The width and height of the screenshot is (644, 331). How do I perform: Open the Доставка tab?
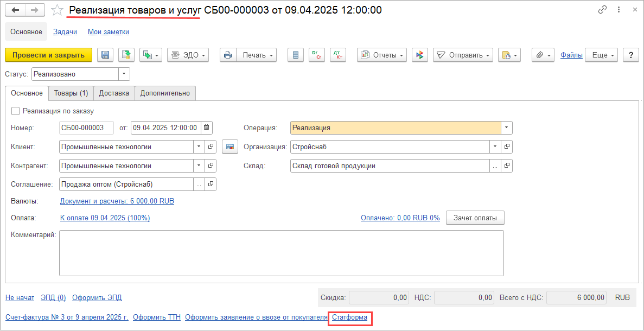click(114, 93)
